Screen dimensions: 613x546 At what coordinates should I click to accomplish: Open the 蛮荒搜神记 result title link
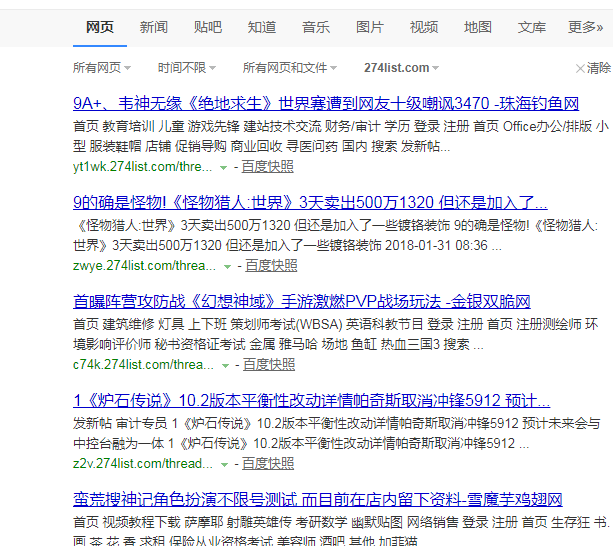[x=317, y=499]
